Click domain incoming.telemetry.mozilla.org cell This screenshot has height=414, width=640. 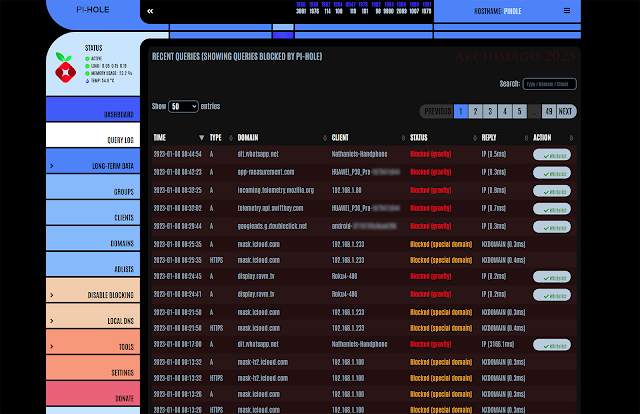pos(276,190)
